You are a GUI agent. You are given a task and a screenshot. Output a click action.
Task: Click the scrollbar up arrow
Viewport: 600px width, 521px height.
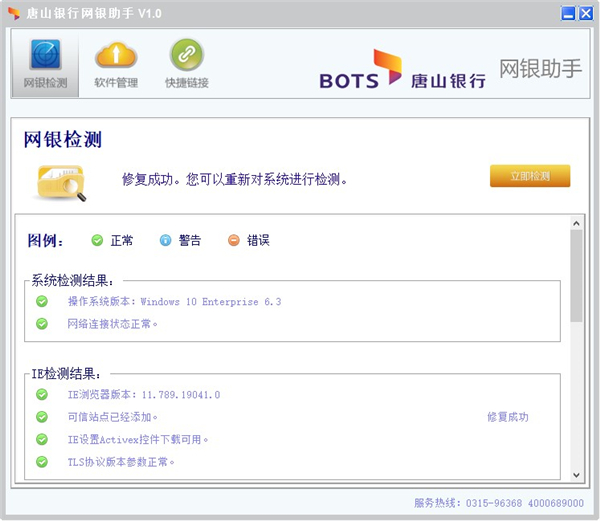(x=576, y=223)
